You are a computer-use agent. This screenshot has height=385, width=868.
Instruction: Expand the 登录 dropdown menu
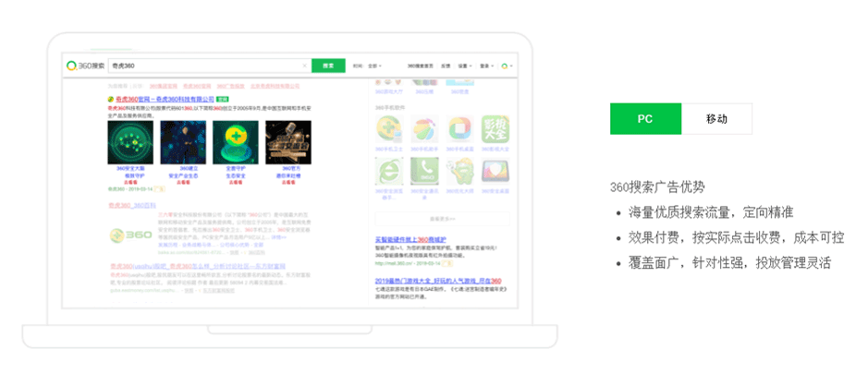pyautogui.click(x=486, y=66)
